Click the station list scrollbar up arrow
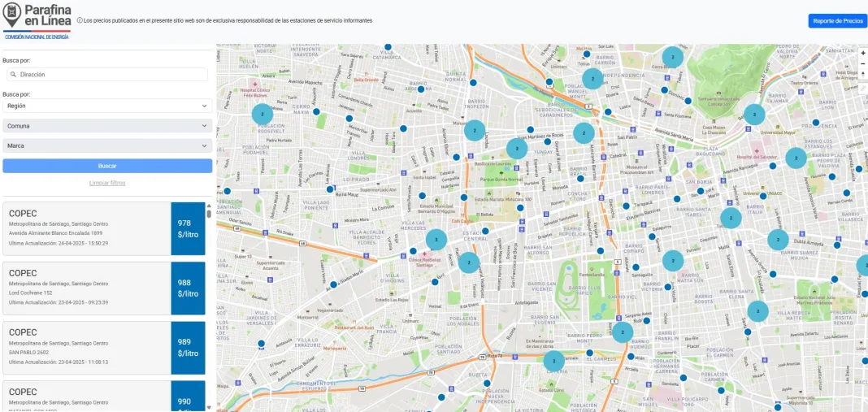 [x=209, y=206]
